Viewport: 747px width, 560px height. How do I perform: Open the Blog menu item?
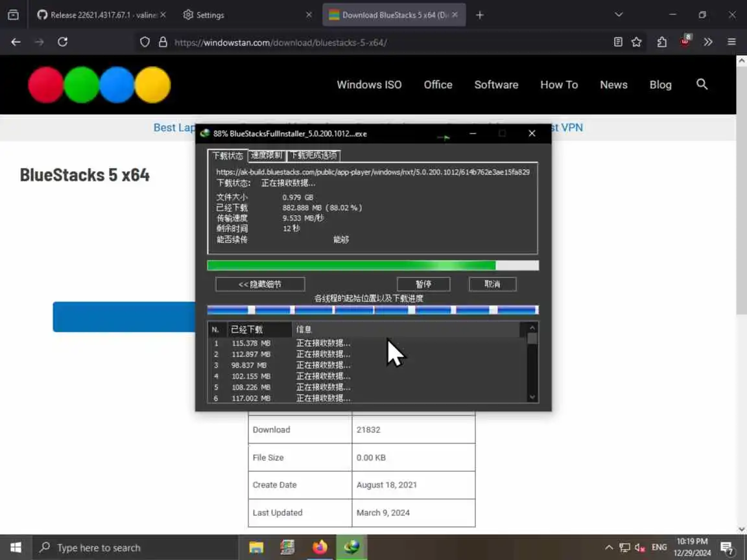tap(661, 85)
